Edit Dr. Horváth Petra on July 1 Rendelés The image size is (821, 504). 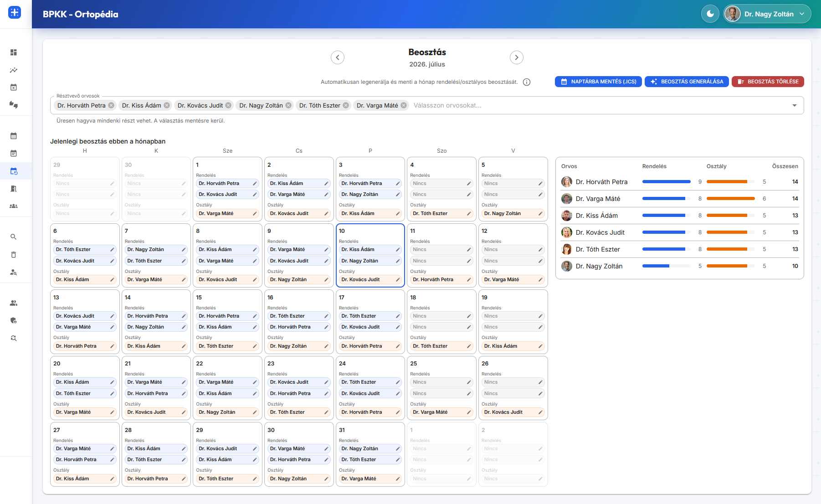click(255, 184)
